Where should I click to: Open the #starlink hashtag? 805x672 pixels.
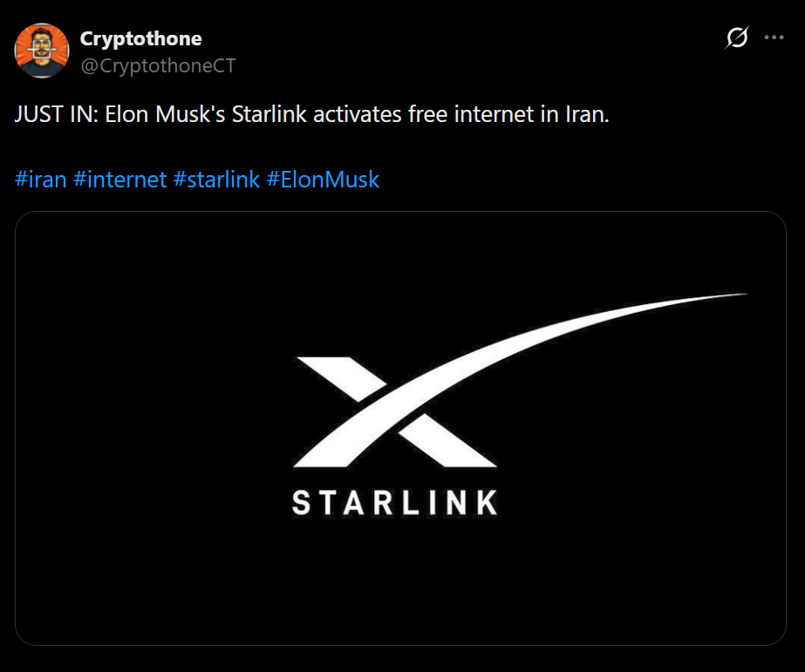217,180
